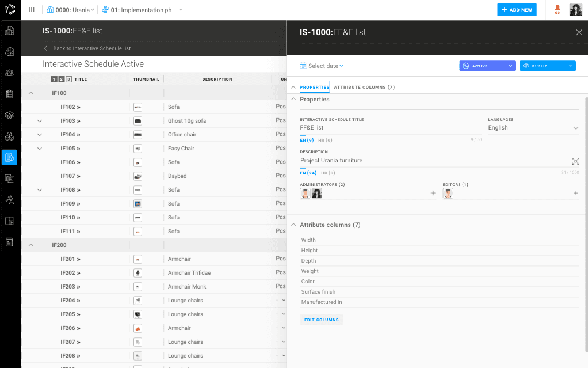Collapse the IF100 group row
This screenshot has height=368, width=588.
(x=31, y=93)
